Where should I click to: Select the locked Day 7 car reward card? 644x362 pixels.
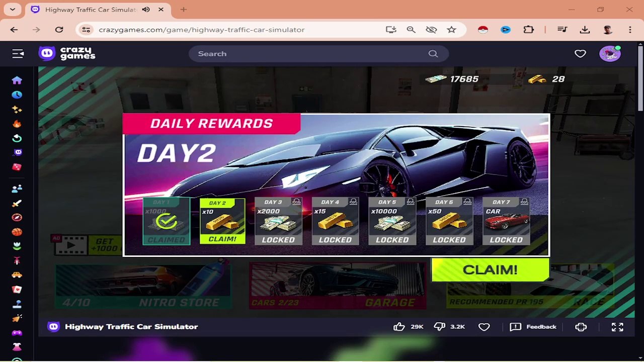(506, 221)
